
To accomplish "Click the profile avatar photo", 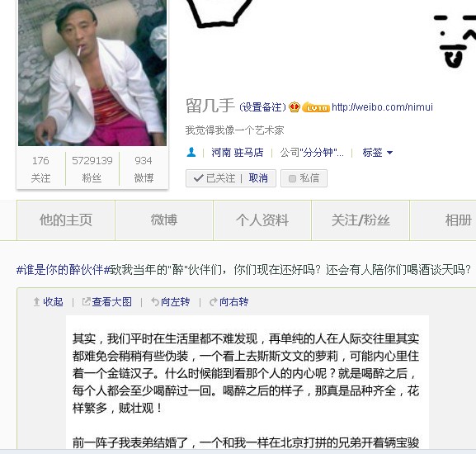I will (x=92, y=73).
